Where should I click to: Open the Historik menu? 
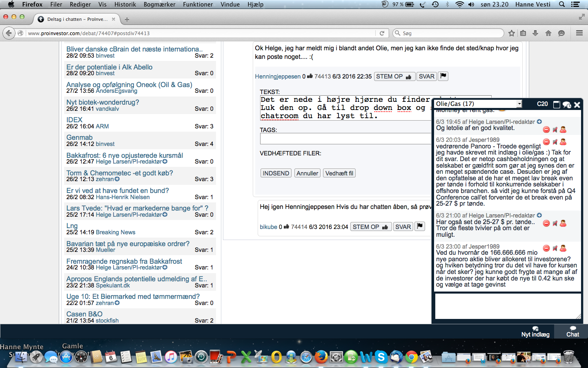(125, 4)
